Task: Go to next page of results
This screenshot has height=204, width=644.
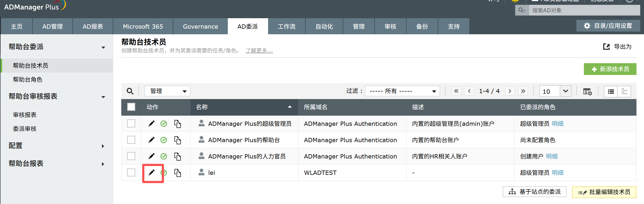Action: point(510,91)
